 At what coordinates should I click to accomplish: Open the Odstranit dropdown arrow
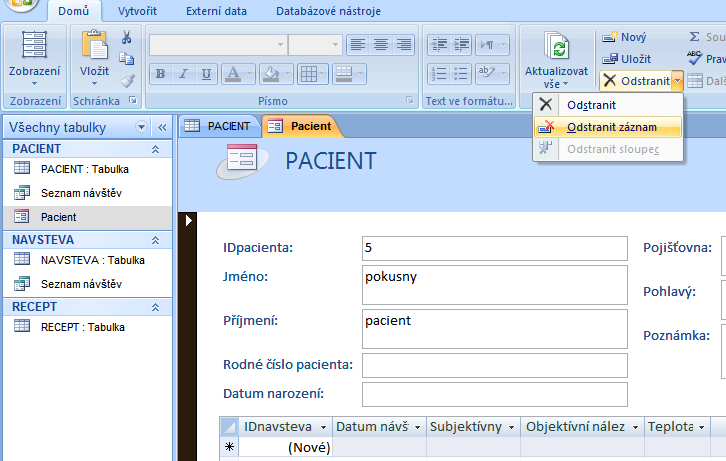(x=677, y=81)
